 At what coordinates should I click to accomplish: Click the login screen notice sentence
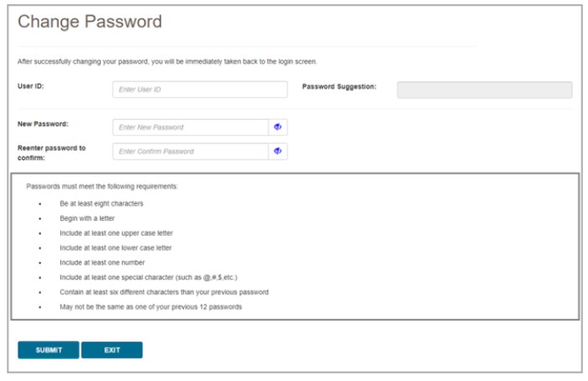pyautogui.click(x=167, y=61)
